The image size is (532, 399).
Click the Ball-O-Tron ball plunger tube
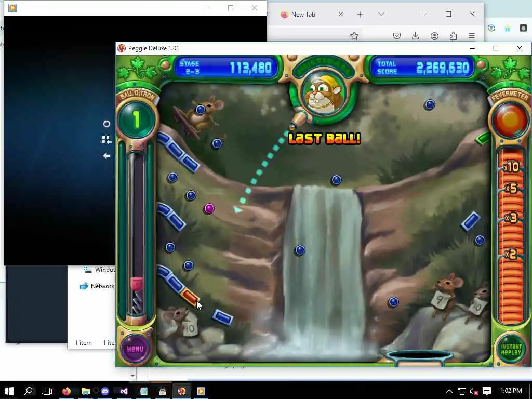pos(137,234)
